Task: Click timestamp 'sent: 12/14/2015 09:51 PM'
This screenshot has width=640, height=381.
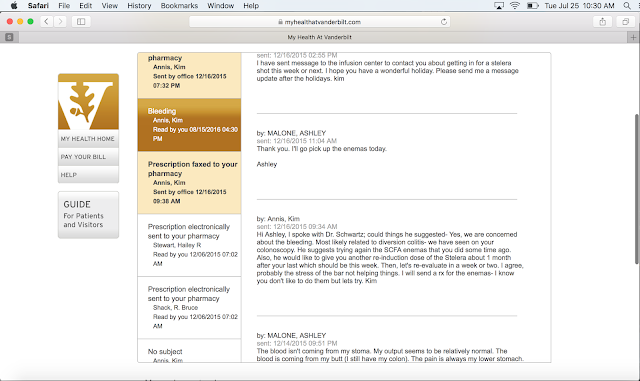Action: click(297, 343)
